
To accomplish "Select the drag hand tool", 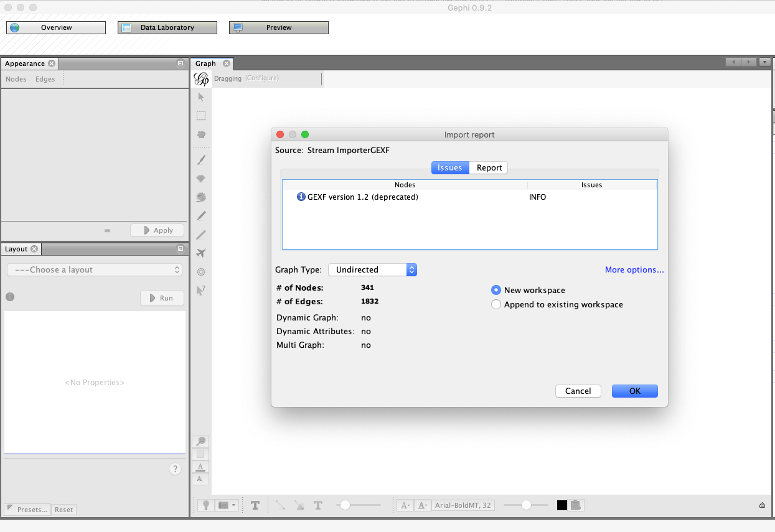I will tap(201, 134).
